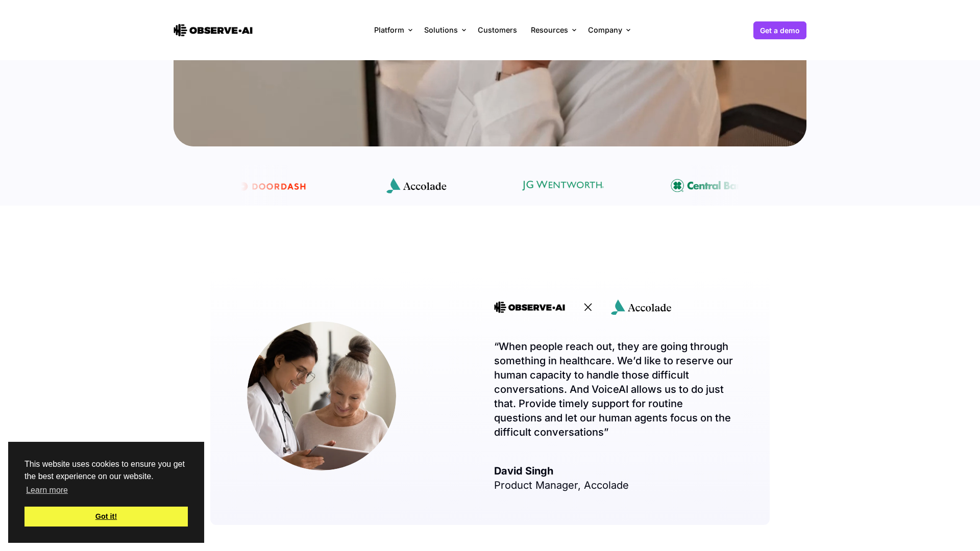Expand the Platform dropdown menu

point(393,30)
